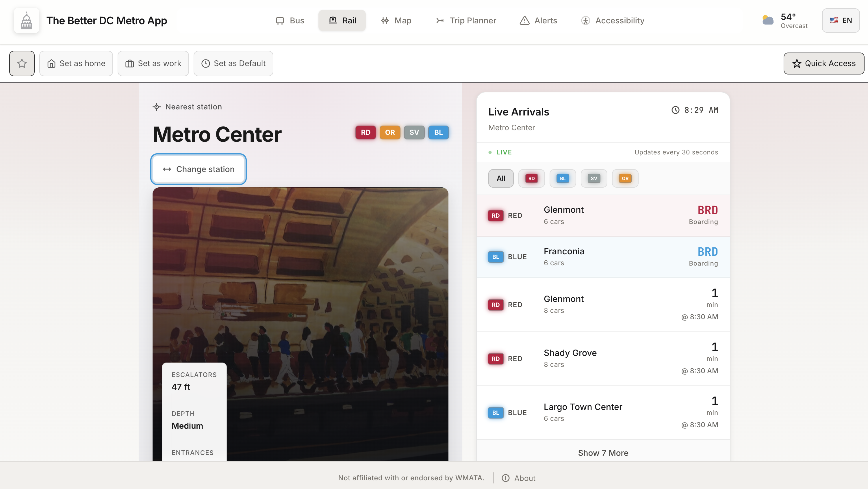The width and height of the screenshot is (868, 489).
Task: Click the RD line badge beside Metro Center
Action: pyautogui.click(x=366, y=132)
